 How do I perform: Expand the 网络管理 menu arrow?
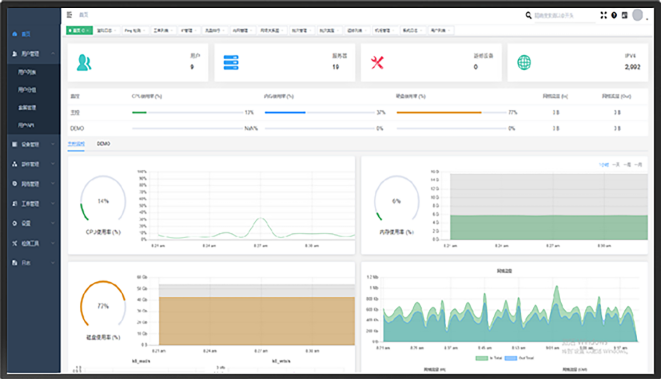(x=53, y=184)
